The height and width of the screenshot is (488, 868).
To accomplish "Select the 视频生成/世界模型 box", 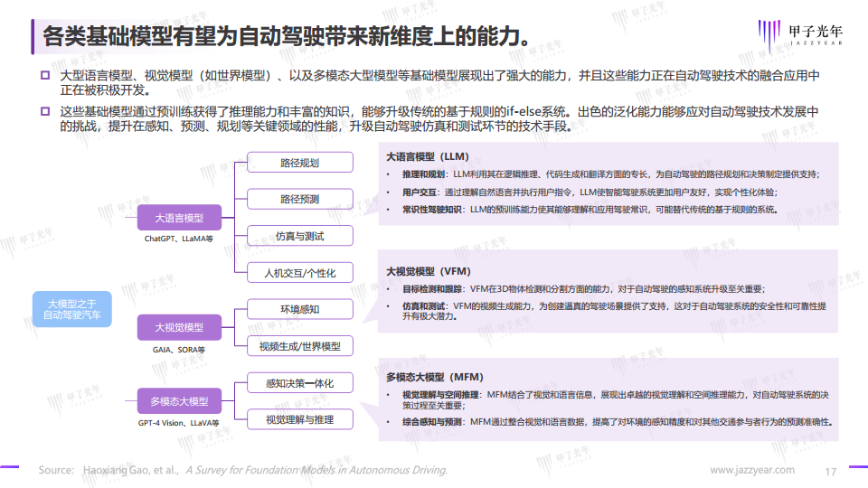I will 299,346.
